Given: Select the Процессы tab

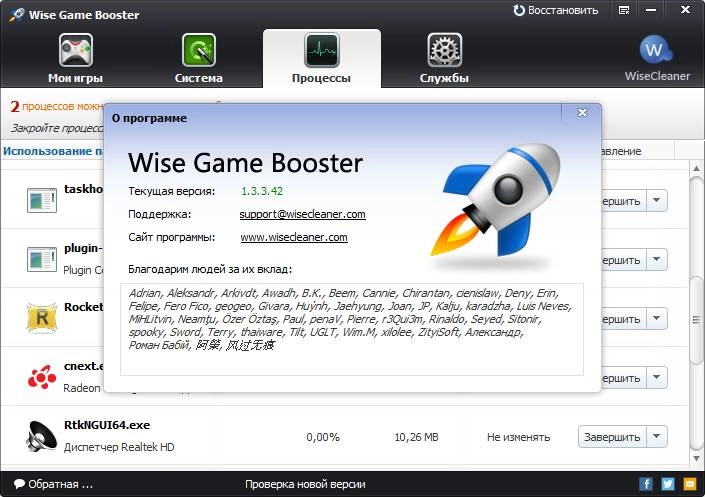Looking at the screenshot, I should click(x=321, y=58).
